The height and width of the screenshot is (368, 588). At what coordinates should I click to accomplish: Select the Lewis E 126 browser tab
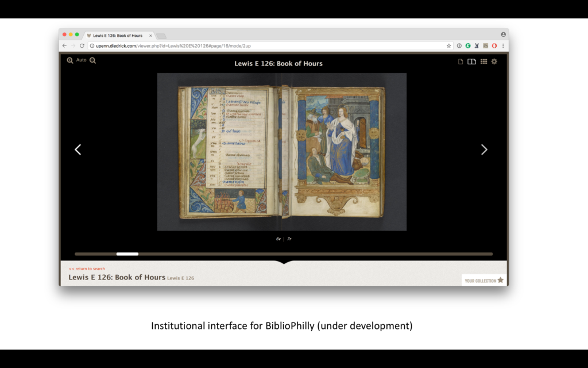coord(118,35)
